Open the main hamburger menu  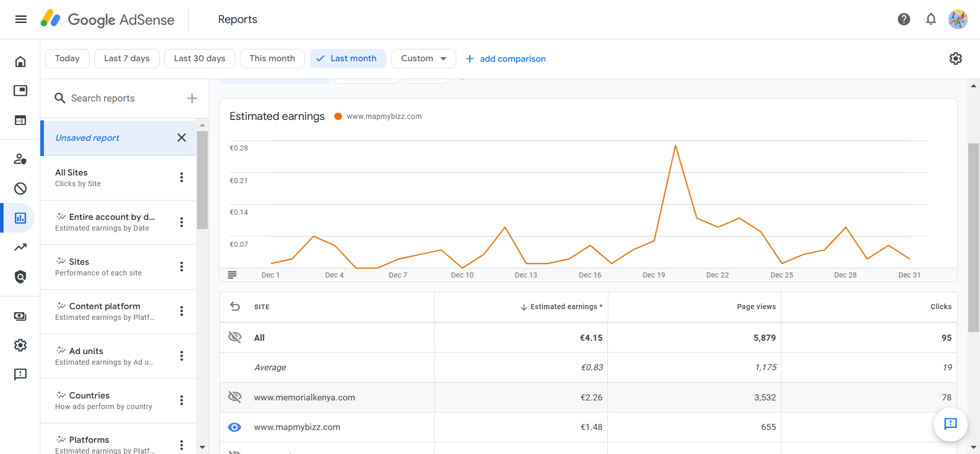(x=21, y=19)
